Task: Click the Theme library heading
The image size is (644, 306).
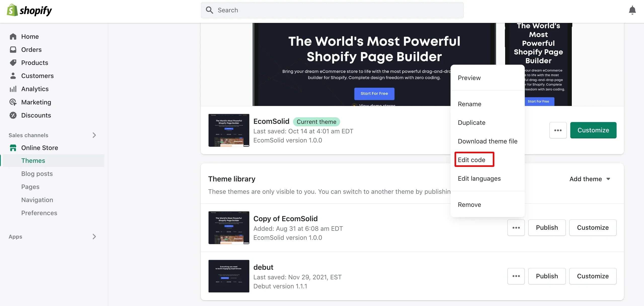Action: pos(232,179)
